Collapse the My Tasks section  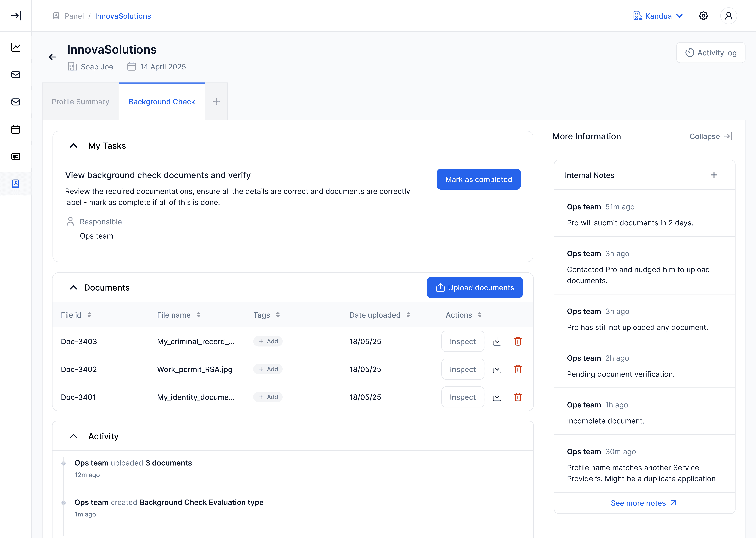[73, 146]
